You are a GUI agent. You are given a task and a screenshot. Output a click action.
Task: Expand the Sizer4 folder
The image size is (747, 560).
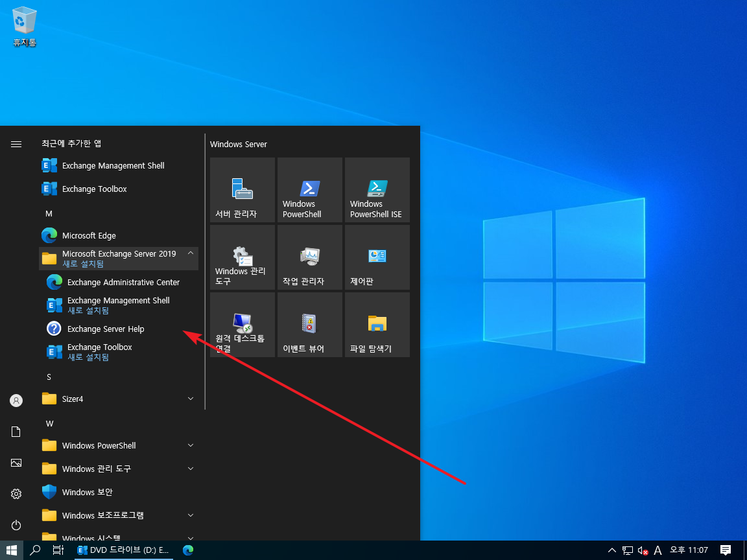click(x=119, y=399)
